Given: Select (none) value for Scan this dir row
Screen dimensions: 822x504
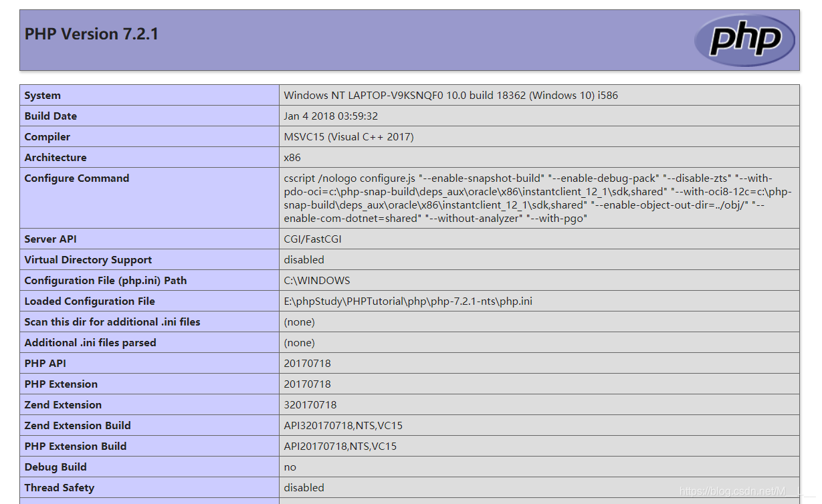Looking at the screenshot, I should (299, 322).
